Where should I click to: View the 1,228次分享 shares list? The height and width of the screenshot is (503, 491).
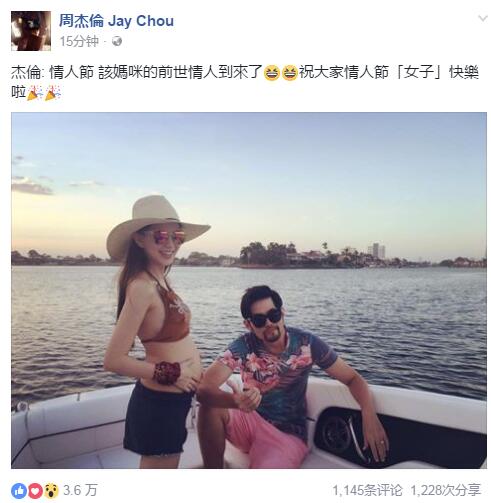point(446,490)
